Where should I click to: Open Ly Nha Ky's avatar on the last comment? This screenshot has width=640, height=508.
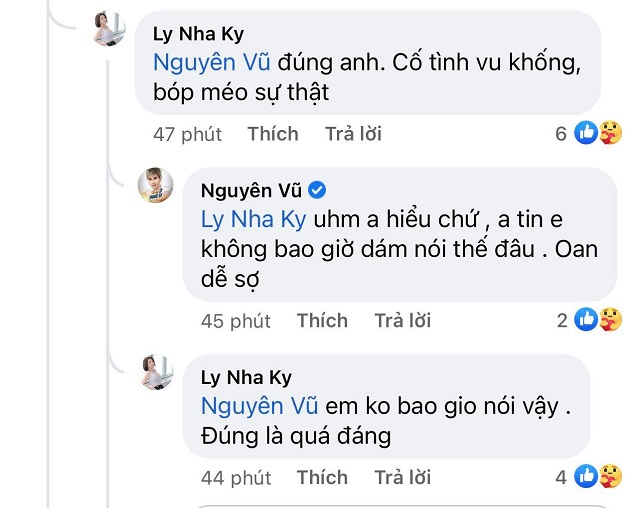pos(154,368)
